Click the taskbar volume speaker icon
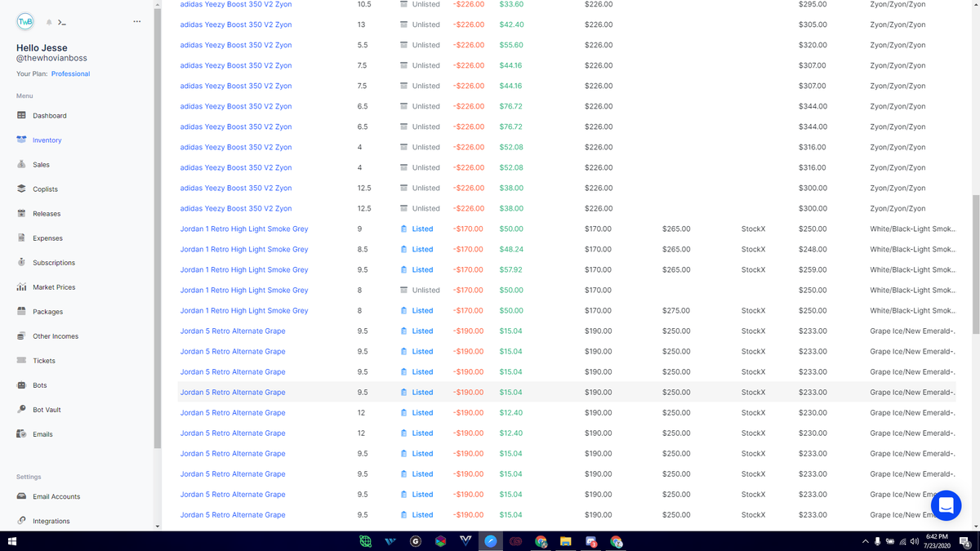The image size is (980, 551). coord(915,541)
